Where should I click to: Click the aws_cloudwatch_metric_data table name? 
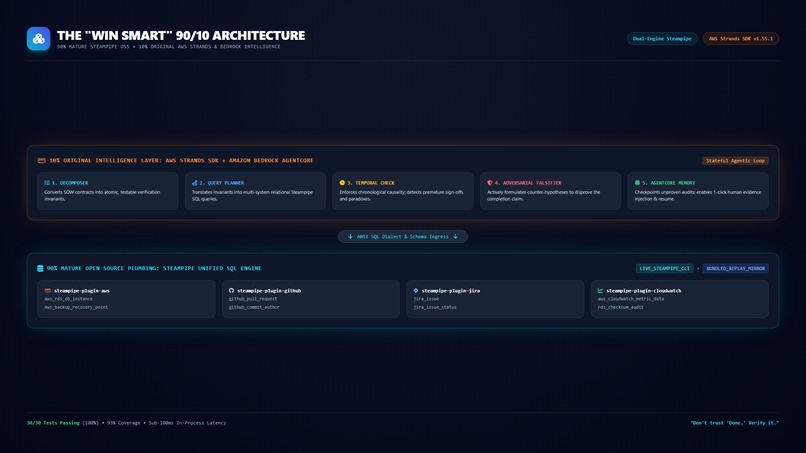click(x=631, y=299)
